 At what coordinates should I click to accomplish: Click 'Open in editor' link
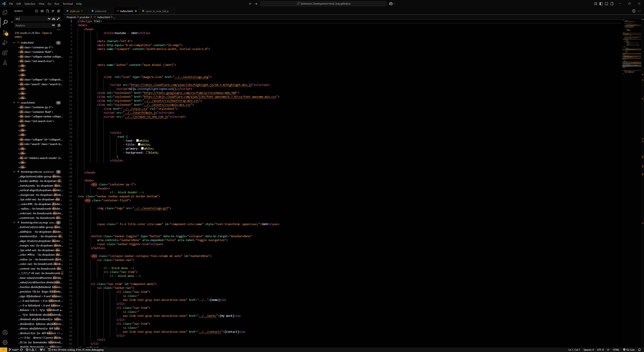click(47, 33)
